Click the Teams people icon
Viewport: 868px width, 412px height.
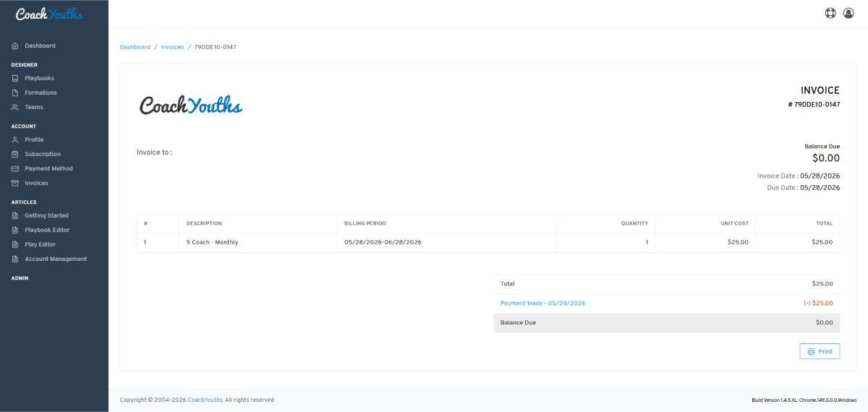15,107
